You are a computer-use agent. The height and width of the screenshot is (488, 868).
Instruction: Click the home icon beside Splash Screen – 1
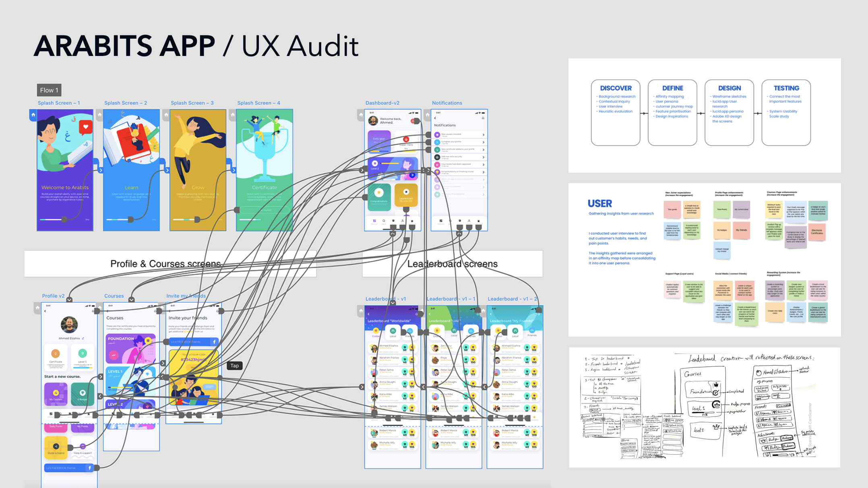coord(33,115)
